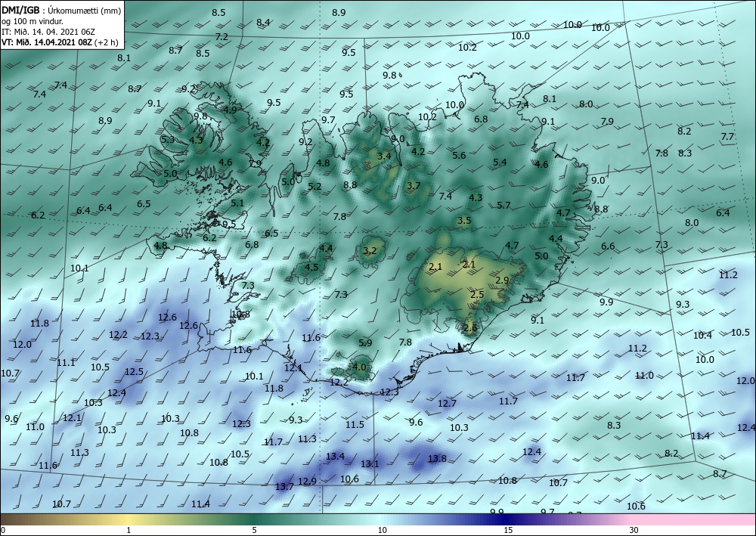This screenshot has width=756, height=536.
Task: Click the 5.6 value on the map
Action: coord(460,155)
